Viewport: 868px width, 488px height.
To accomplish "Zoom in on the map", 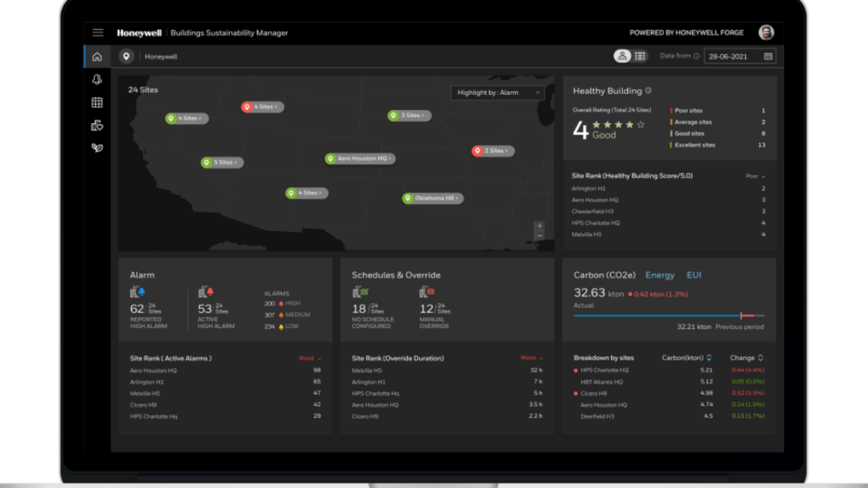I will (x=540, y=226).
